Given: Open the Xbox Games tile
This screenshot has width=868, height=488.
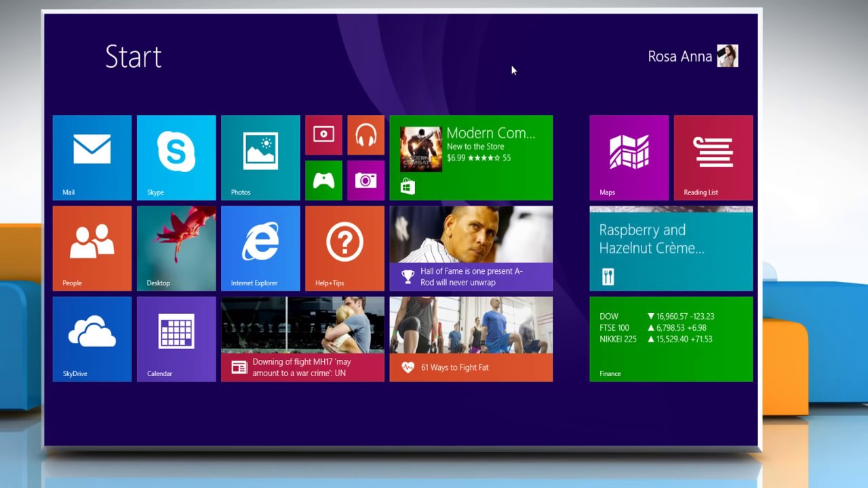Looking at the screenshot, I should pyautogui.click(x=323, y=180).
